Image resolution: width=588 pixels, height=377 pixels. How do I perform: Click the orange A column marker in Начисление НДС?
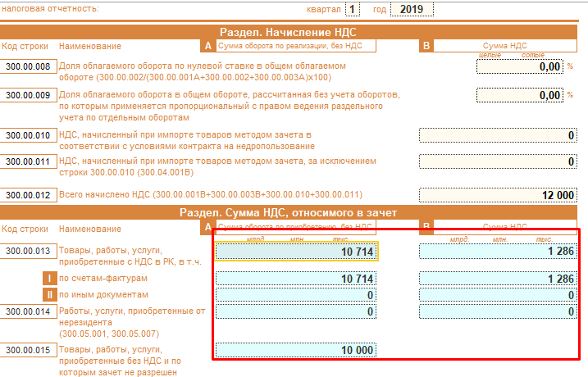click(208, 46)
